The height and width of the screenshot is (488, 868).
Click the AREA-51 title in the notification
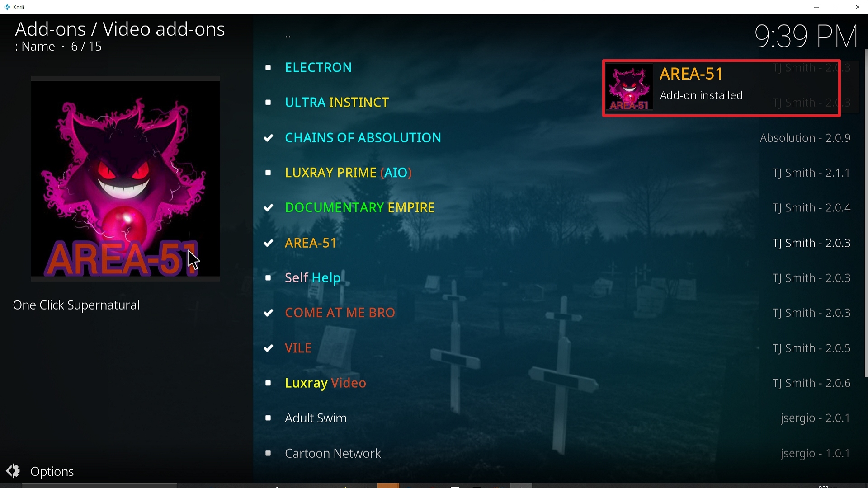691,74
